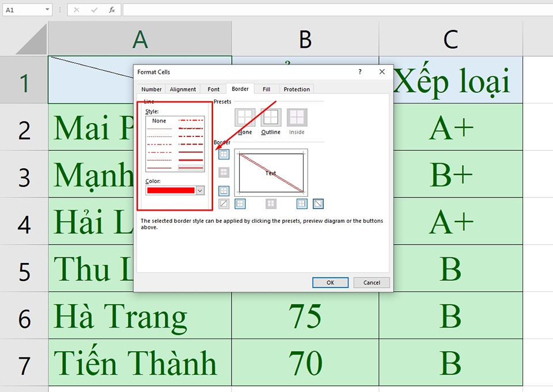The height and width of the screenshot is (392, 553).
Task: Select the None line style
Action: coord(159,120)
